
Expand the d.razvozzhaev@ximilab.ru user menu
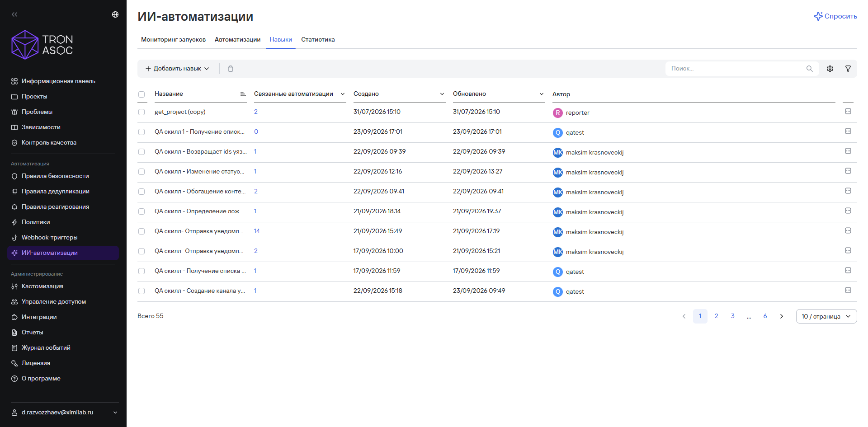point(65,413)
